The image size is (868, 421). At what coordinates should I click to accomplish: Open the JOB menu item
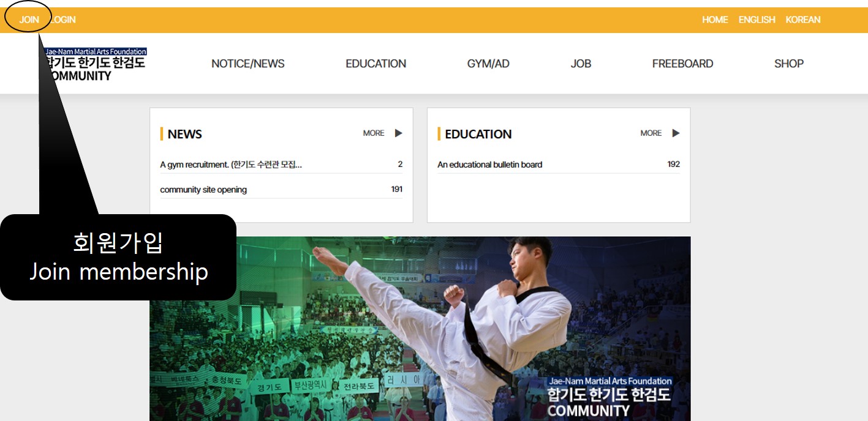pyautogui.click(x=581, y=64)
